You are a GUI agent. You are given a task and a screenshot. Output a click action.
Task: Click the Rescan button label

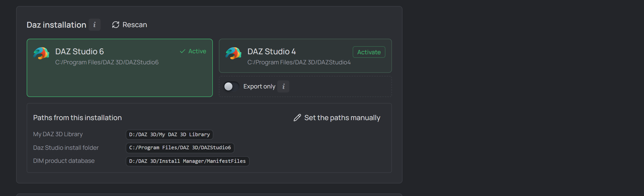[135, 25]
